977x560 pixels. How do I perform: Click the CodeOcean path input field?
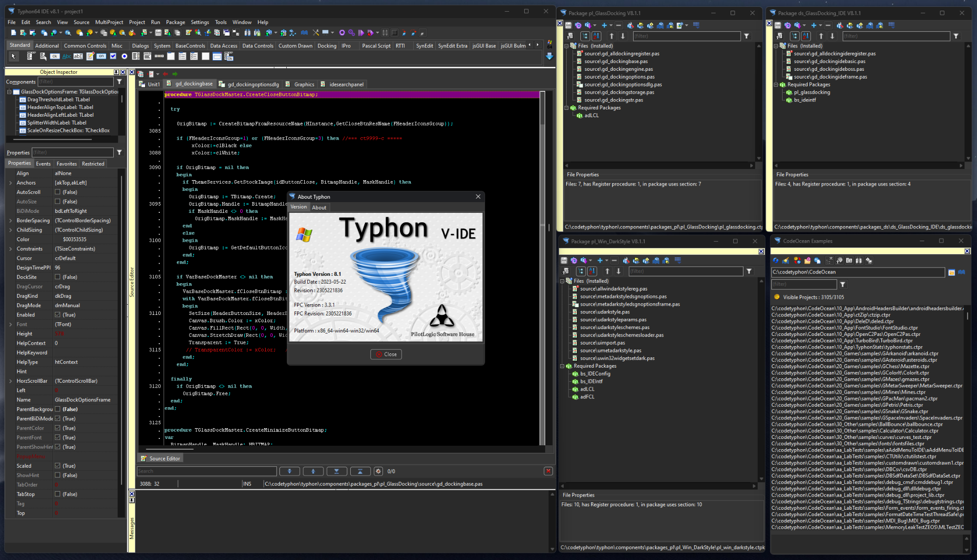pyautogui.click(x=858, y=272)
